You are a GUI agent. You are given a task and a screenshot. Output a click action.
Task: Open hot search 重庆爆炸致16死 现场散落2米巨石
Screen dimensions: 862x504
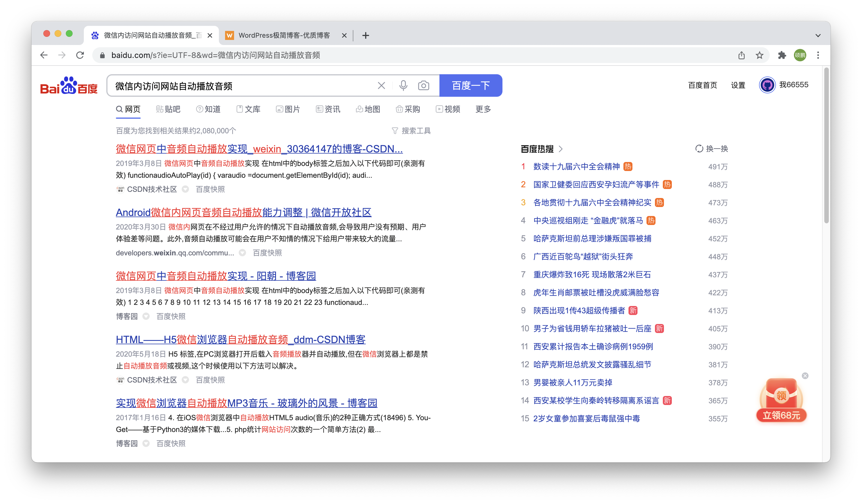(x=592, y=274)
